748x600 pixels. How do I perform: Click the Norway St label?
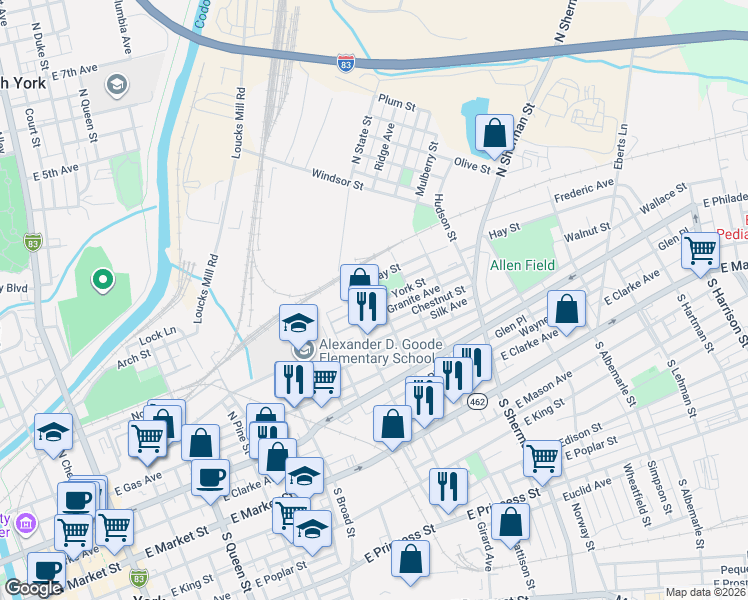click(x=583, y=527)
